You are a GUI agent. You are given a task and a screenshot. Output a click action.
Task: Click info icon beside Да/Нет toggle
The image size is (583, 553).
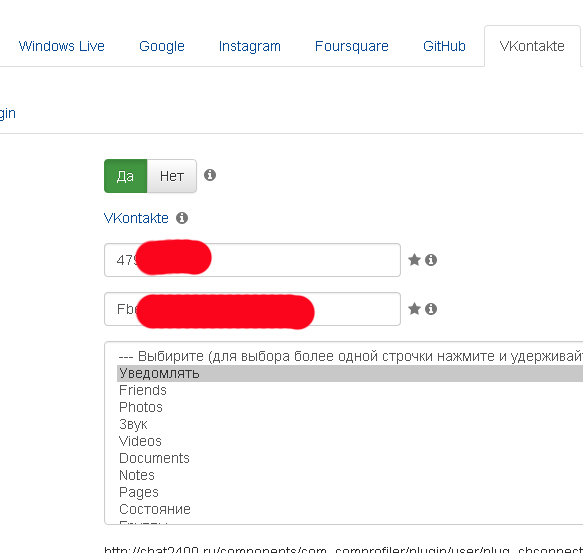coord(210,175)
